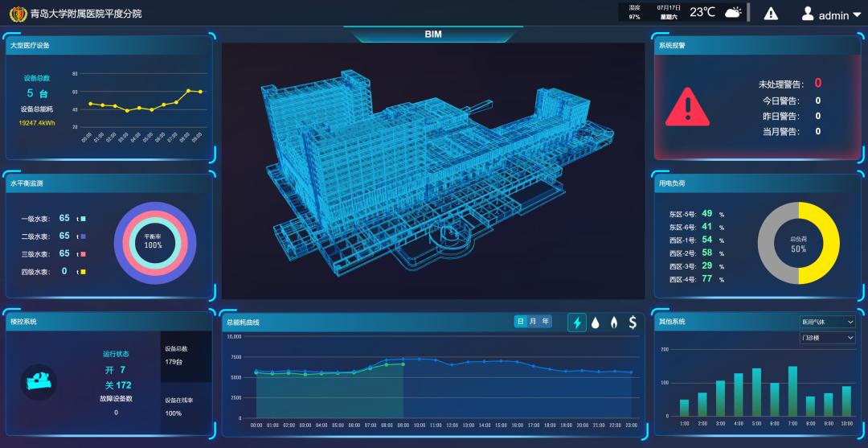Click the cloudy weather icon

[x=733, y=12]
